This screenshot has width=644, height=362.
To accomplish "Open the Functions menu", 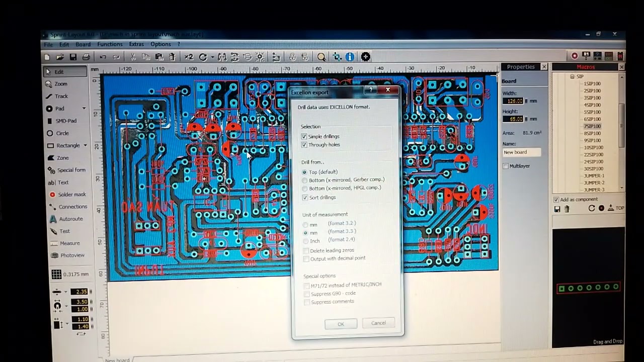I will tap(110, 44).
